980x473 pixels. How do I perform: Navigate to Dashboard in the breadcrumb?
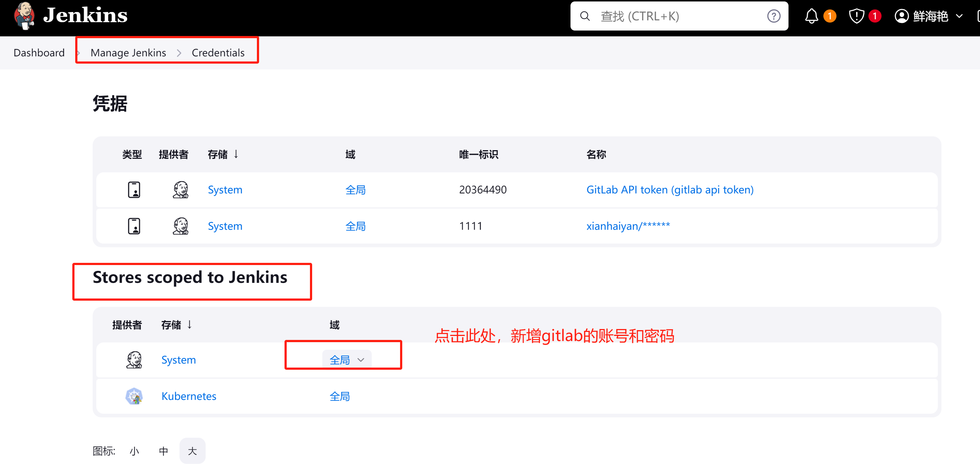(39, 52)
